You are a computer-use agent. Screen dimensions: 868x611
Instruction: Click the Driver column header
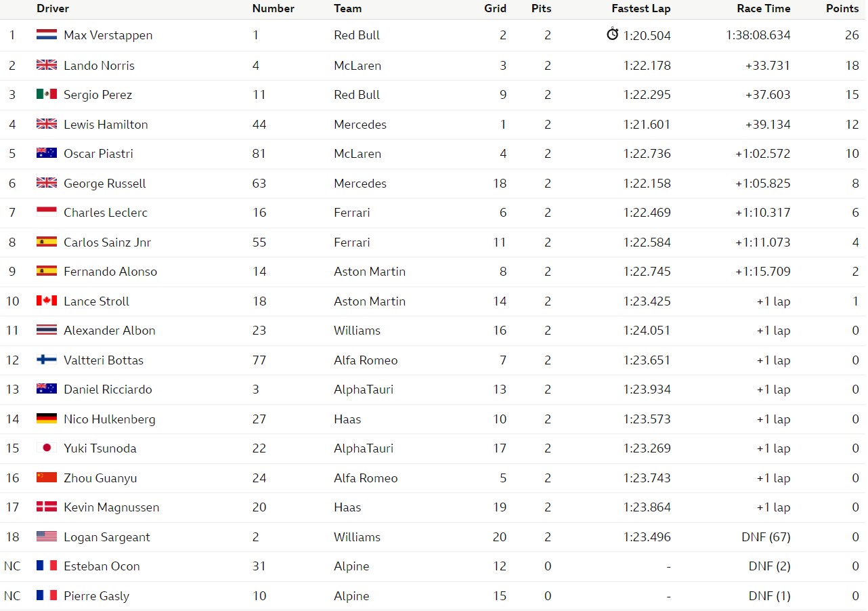[53, 9]
